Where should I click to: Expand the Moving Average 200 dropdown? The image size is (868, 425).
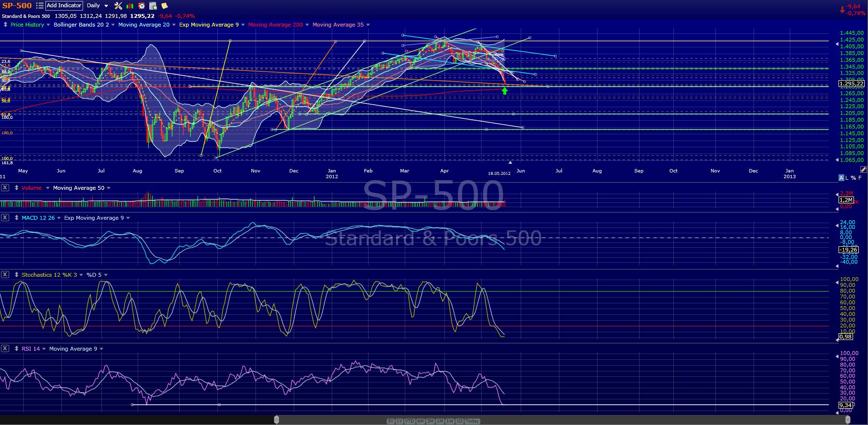pos(307,25)
